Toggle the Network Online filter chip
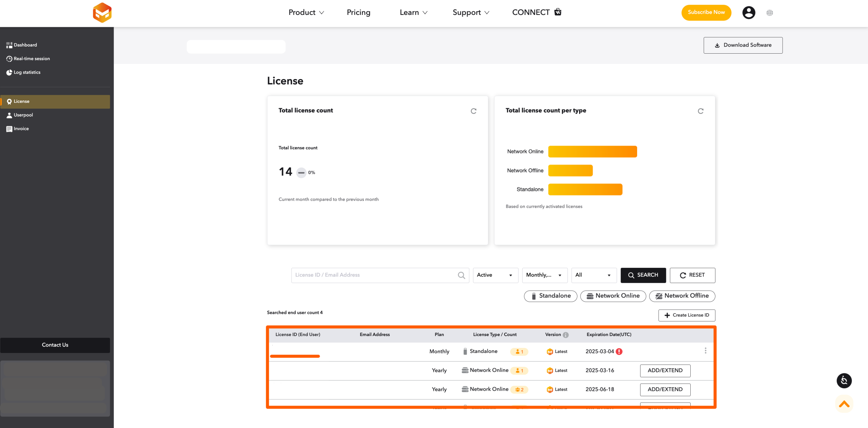Image resolution: width=868 pixels, height=428 pixels. 613,296
